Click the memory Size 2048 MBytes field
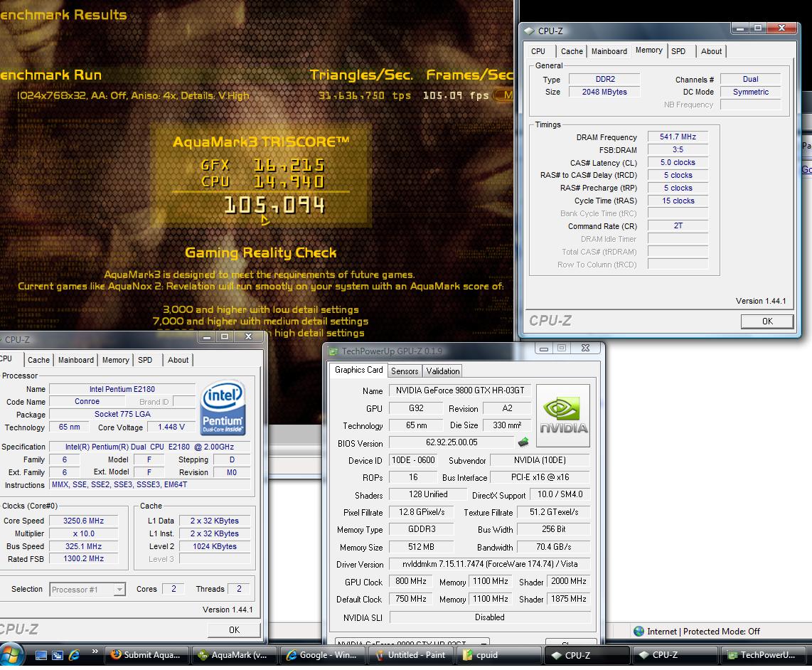 (x=604, y=92)
